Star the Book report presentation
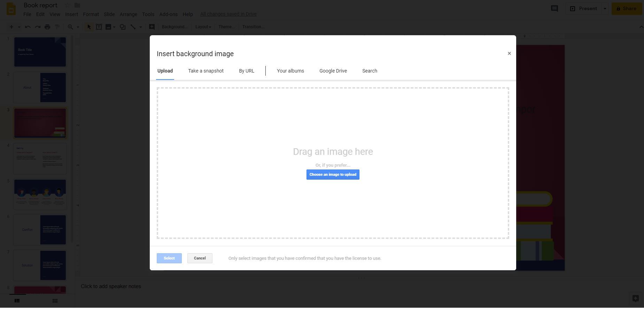 click(x=67, y=5)
